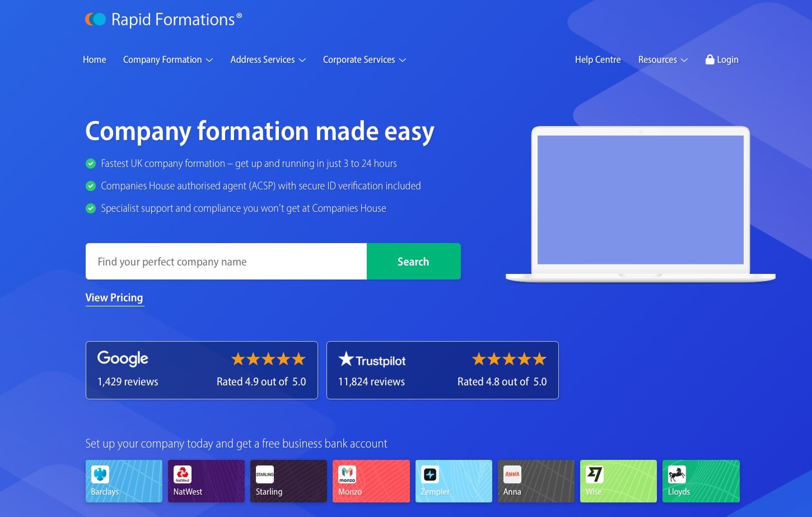Select the Wise account card

(x=618, y=481)
